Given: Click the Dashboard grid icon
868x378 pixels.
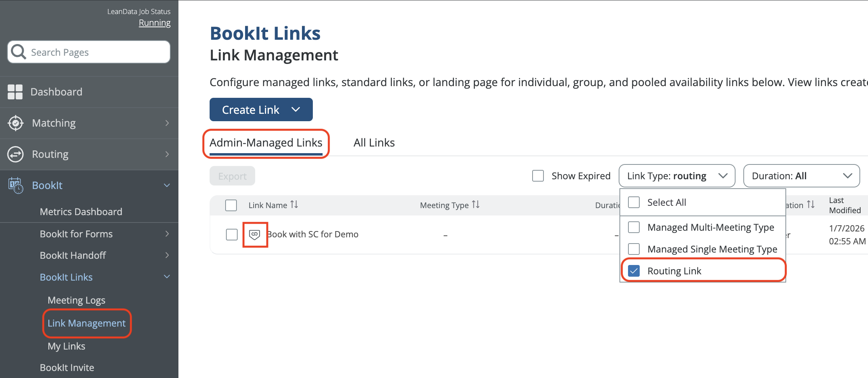Looking at the screenshot, I should tap(15, 92).
